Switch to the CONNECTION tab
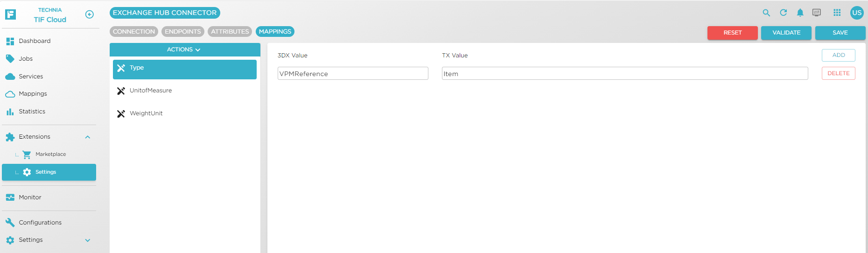The height and width of the screenshot is (253, 868). (134, 32)
